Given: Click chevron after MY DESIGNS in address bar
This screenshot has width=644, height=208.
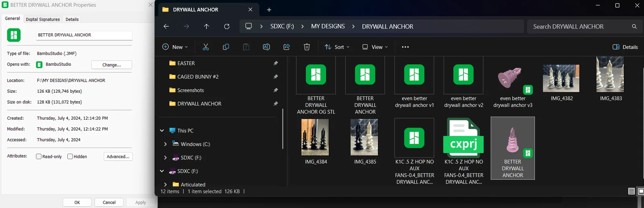Looking at the screenshot, I should pos(353,26).
